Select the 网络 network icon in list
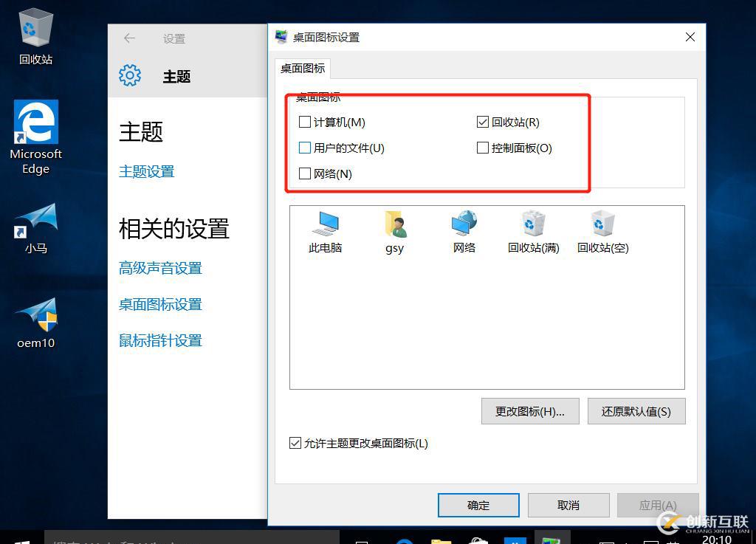The height and width of the screenshot is (544, 756). 464,233
